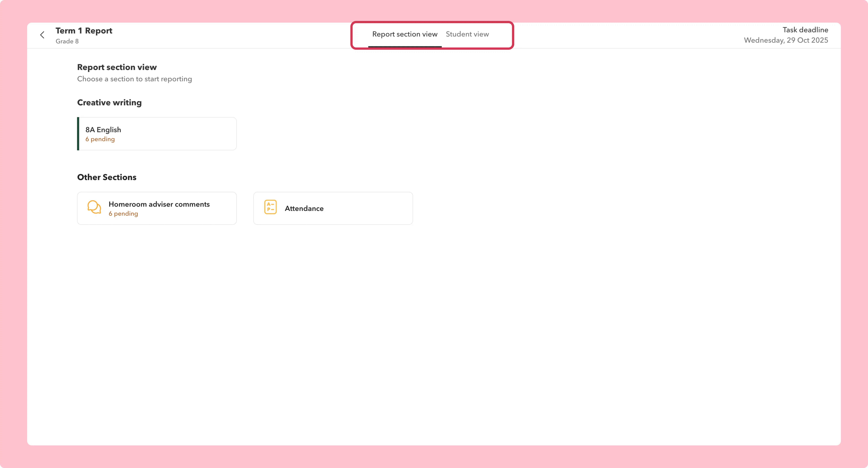The image size is (868, 468).
Task: Open the 8A English section card
Action: pyautogui.click(x=157, y=134)
